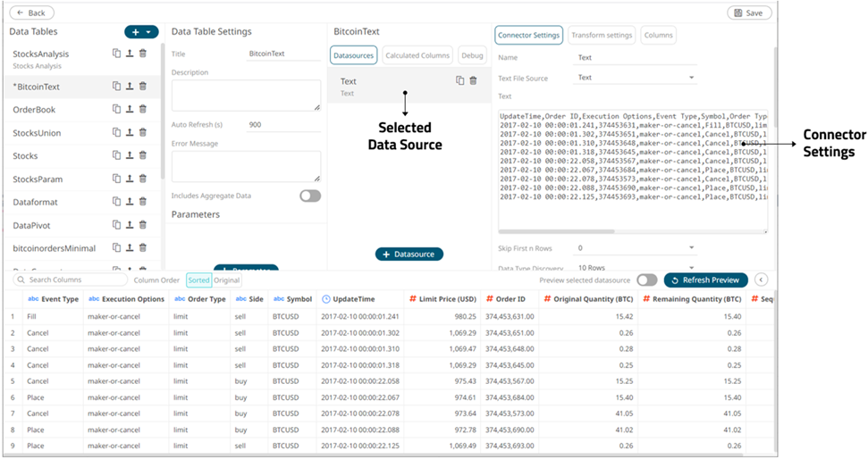Click the Refresh Preview button
The width and height of the screenshot is (868, 459).
pyautogui.click(x=705, y=280)
